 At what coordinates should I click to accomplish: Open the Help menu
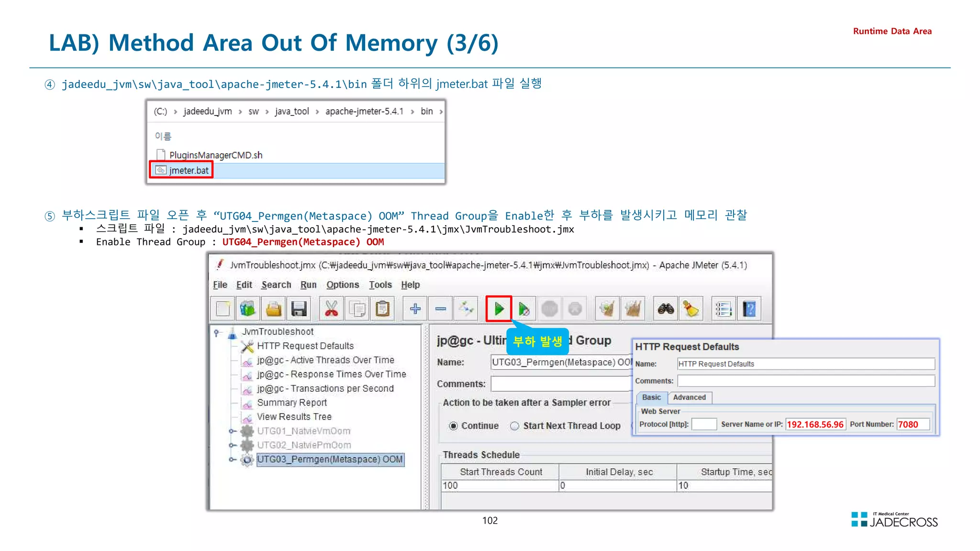coord(411,285)
